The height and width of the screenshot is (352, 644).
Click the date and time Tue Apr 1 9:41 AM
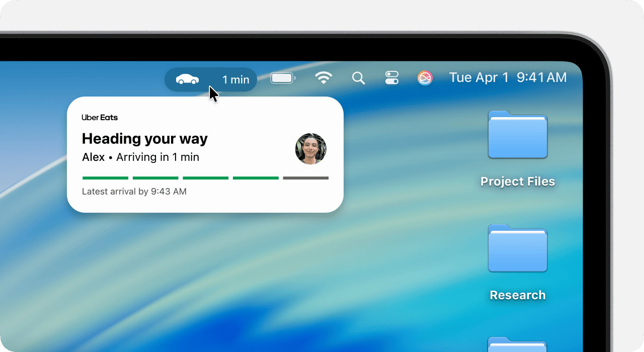508,77
